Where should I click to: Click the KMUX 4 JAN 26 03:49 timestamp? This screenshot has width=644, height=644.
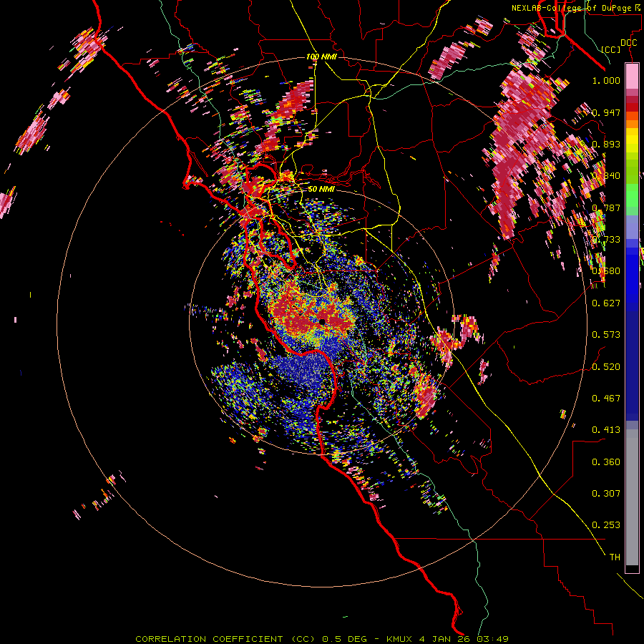(x=447, y=639)
